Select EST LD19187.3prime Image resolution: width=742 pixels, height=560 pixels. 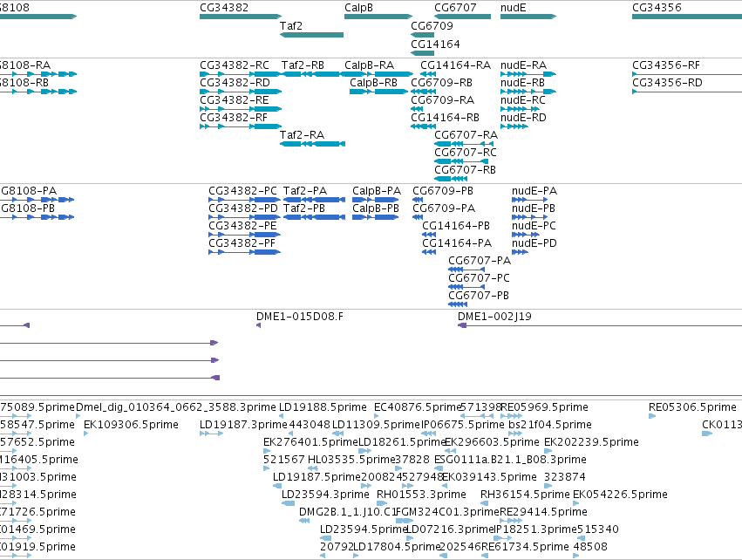[x=243, y=425]
